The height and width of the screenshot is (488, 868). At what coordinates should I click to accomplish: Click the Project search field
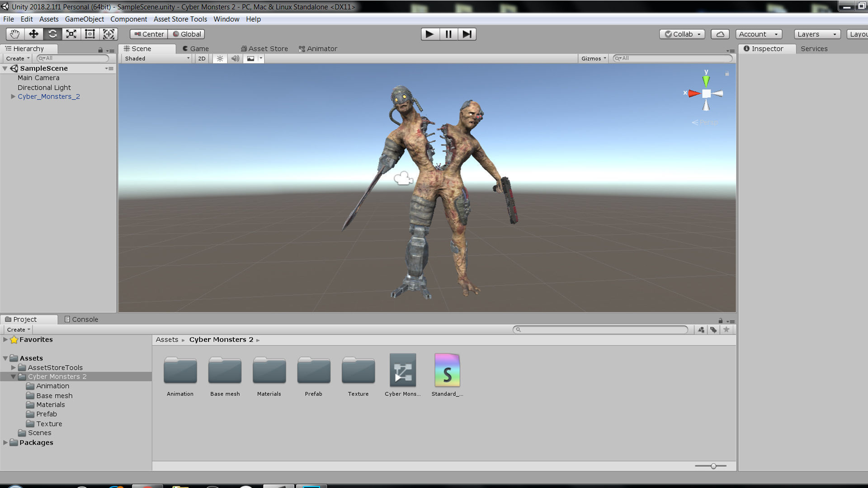[600, 329]
